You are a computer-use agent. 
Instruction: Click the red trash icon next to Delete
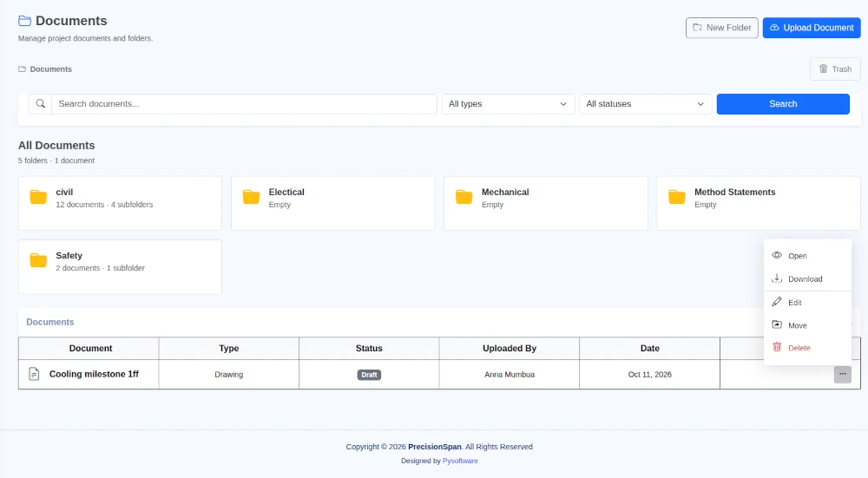point(777,347)
